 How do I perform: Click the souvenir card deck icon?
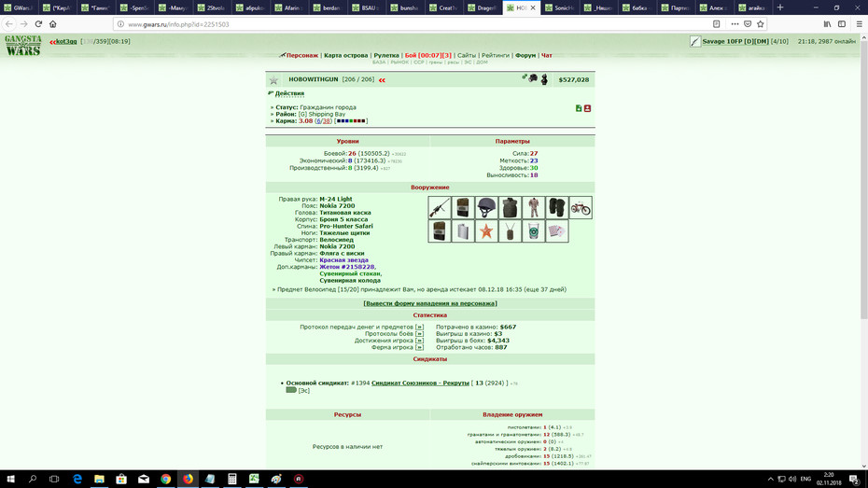557,231
